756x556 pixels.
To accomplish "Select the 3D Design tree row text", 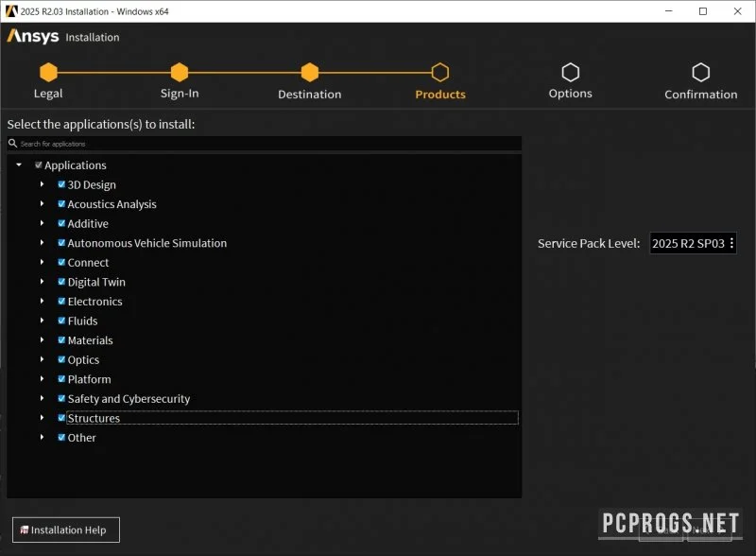I will 92,184.
